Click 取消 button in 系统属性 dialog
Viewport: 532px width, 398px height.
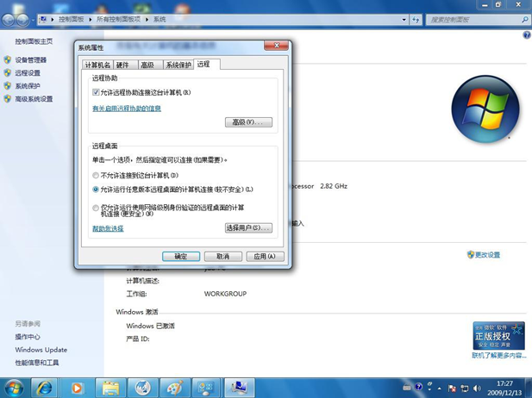(223, 257)
